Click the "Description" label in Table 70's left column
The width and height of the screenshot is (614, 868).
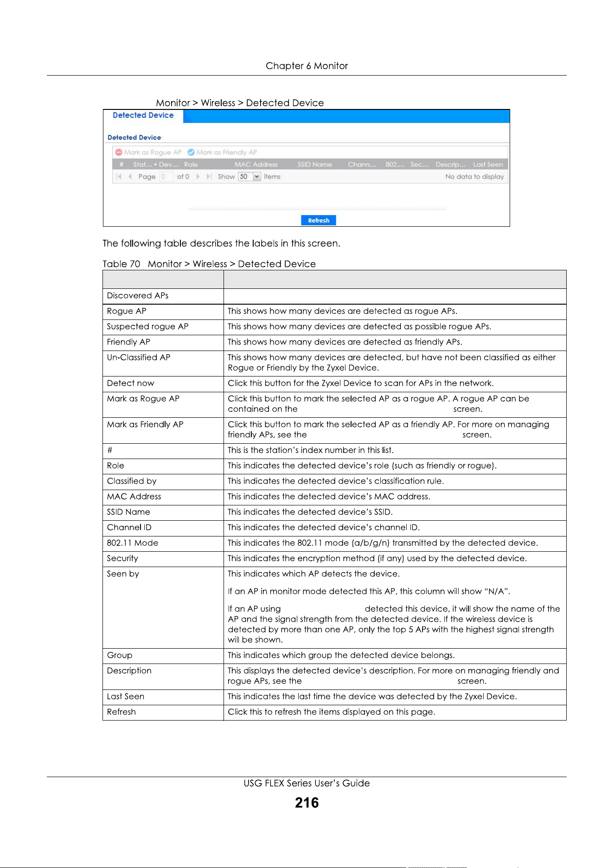pos(129,671)
